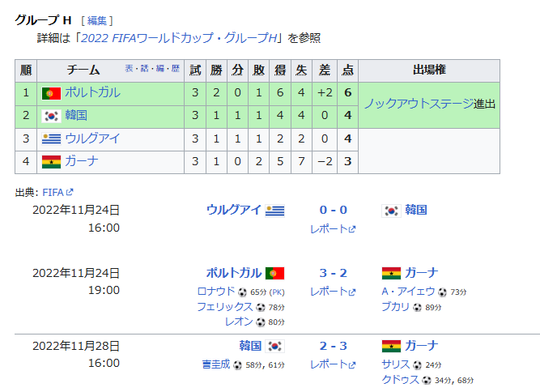Click the Portugal flag beside the 3 - 2 score
This screenshot has width=540, height=392.
274,274
